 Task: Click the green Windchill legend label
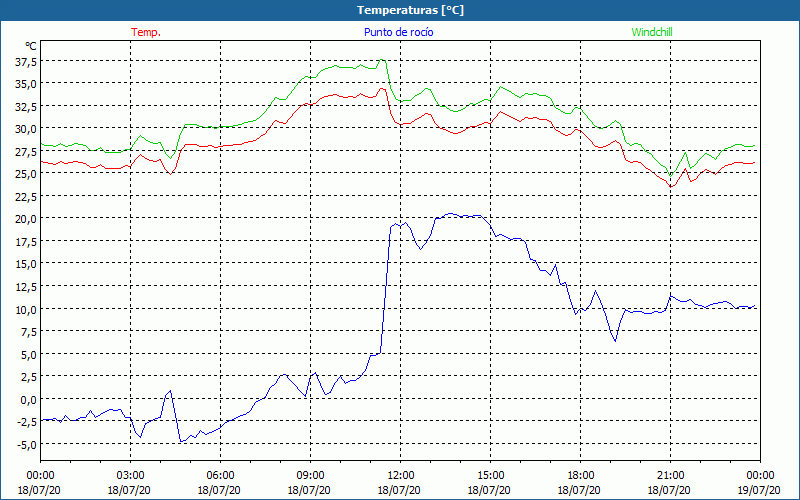pyautogui.click(x=652, y=32)
